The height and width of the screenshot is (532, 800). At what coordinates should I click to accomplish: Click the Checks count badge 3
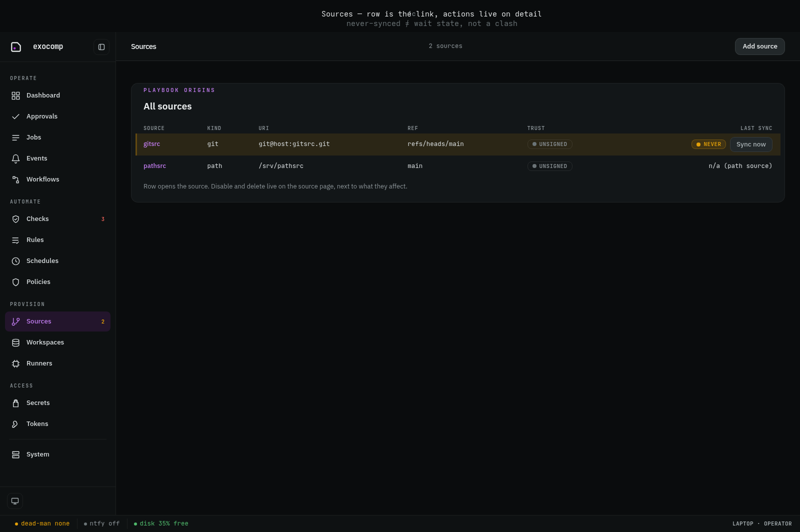(103, 219)
